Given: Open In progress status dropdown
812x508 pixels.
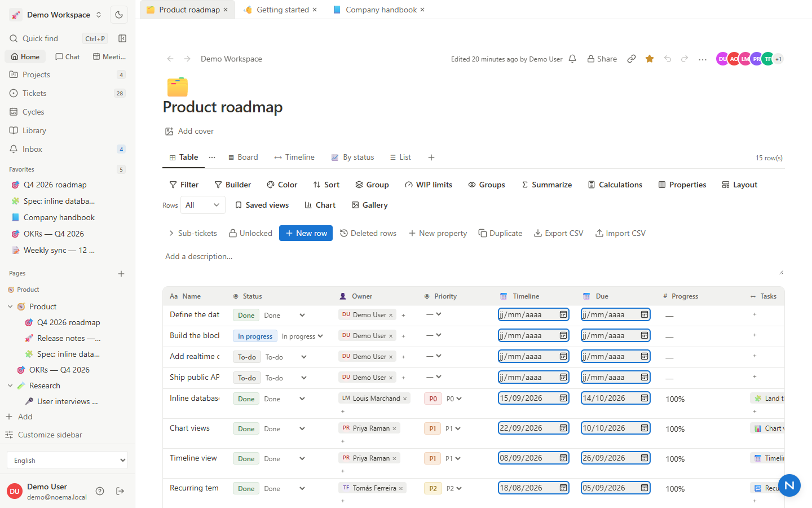Looking at the screenshot, I should point(303,336).
